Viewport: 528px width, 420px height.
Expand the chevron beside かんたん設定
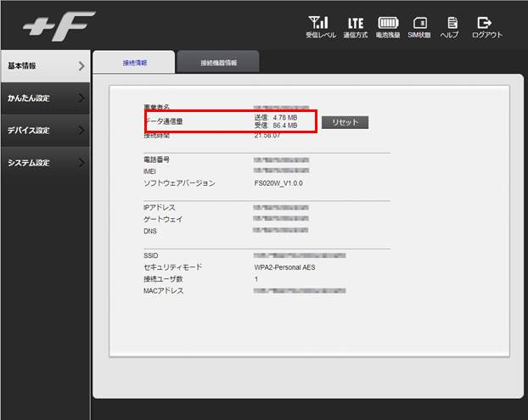click(81, 98)
